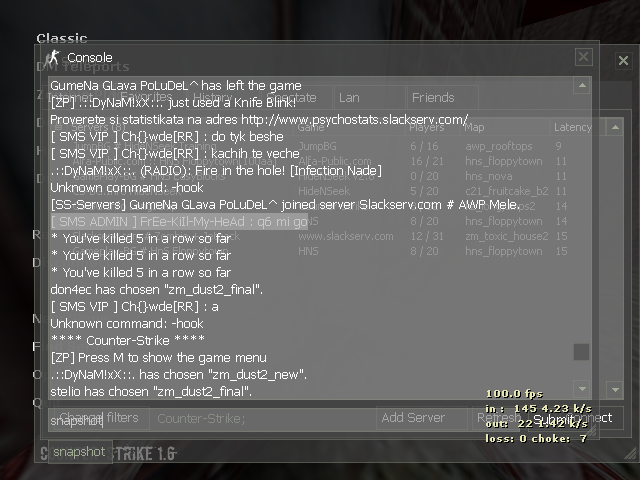This screenshot has height=480, width=640.
Task: Grab the console scrollbar thumb
Action: 581,352
